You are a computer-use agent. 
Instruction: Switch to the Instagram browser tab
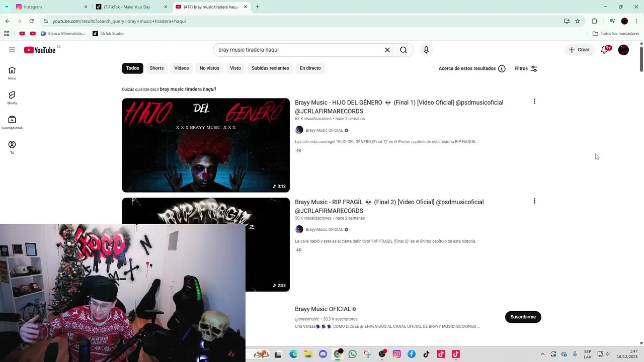49,7
